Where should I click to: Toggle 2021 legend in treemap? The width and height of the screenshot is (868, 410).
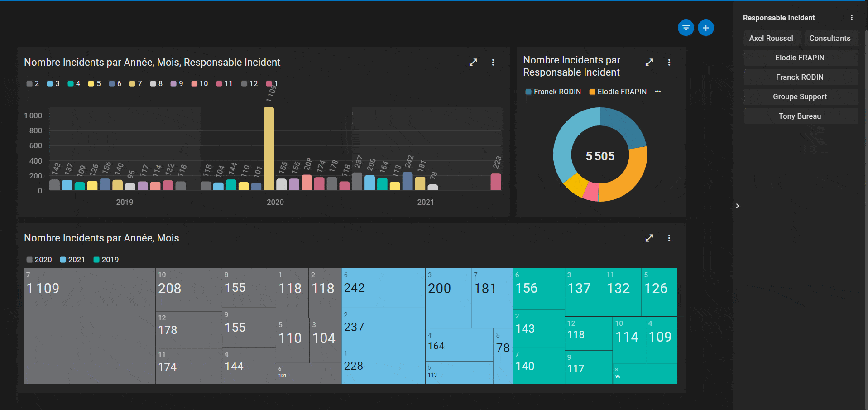[x=72, y=260]
